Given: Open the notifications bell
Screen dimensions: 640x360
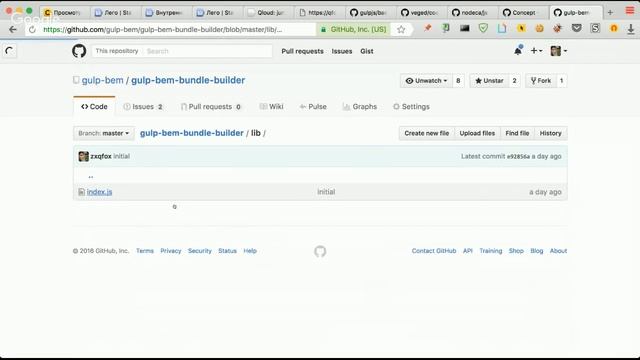Looking at the screenshot, I should coord(518,51).
